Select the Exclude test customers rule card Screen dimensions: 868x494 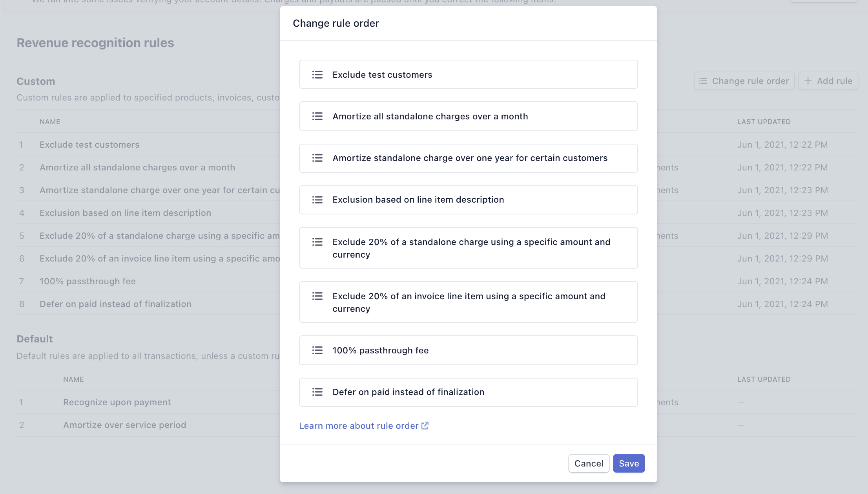[468, 75]
